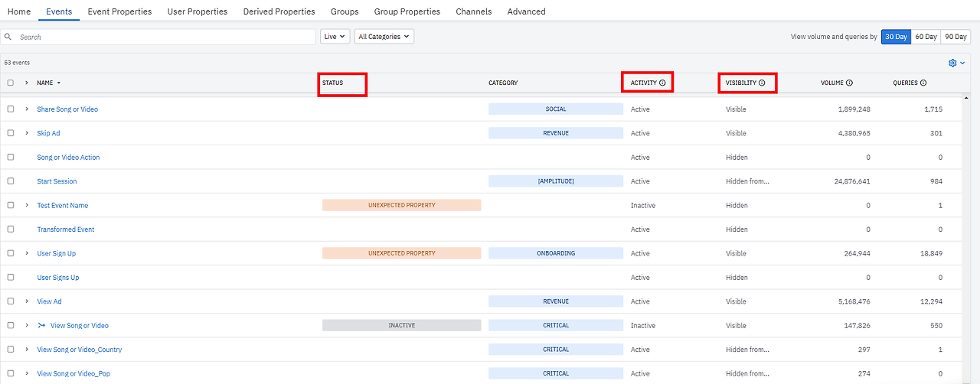Click the 18,849 queries value

click(930, 253)
